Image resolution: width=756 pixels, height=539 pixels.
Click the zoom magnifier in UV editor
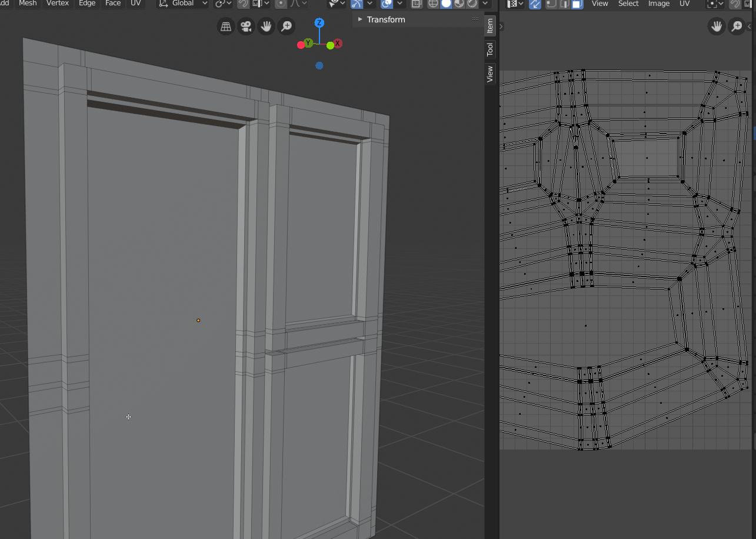click(737, 26)
